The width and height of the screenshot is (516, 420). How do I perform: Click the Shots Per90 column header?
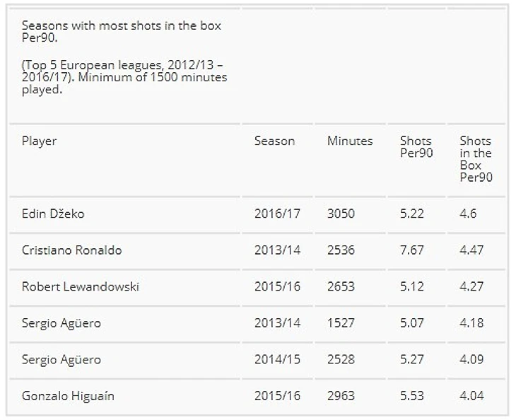click(x=416, y=146)
